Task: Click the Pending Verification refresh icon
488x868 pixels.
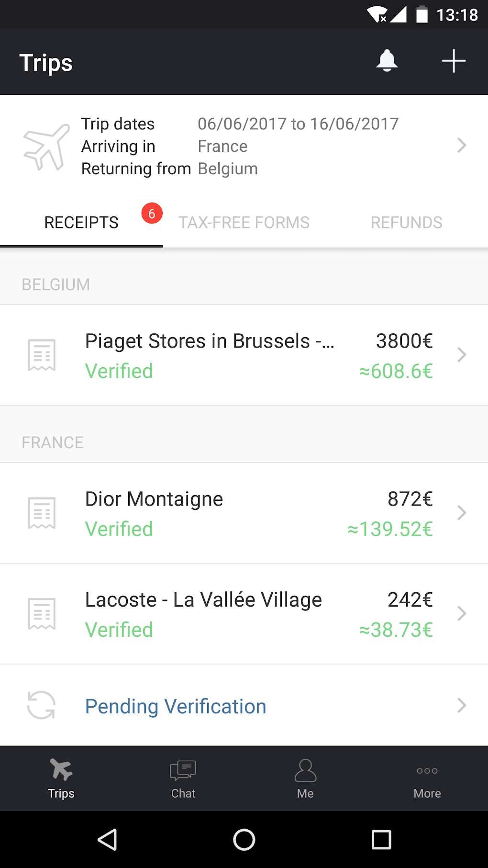Action: coord(42,705)
